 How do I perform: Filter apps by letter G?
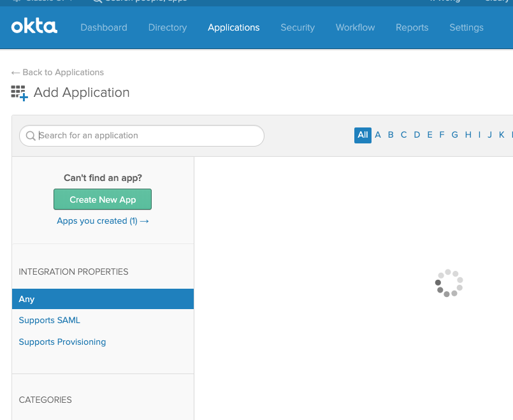pyautogui.click(x=455, y=134)
